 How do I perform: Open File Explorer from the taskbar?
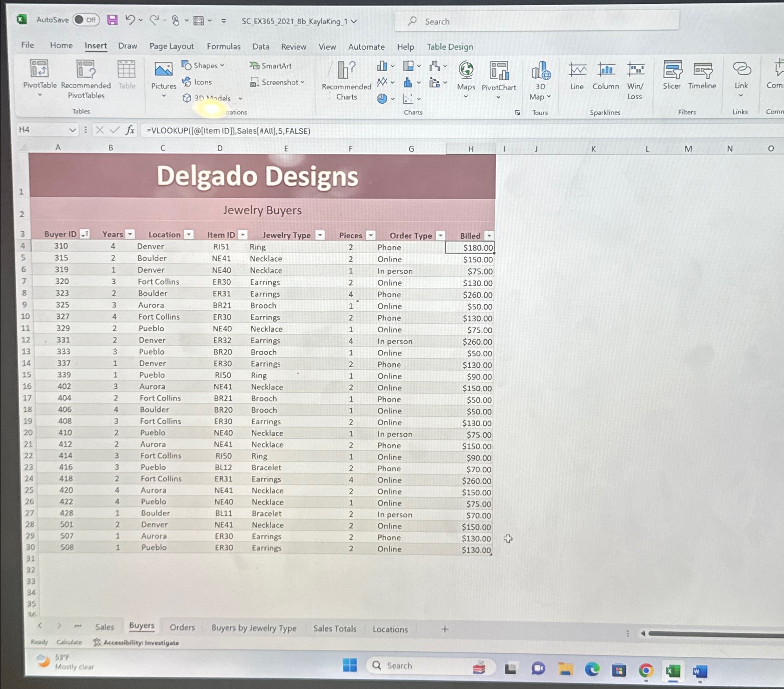click(565, 669)
